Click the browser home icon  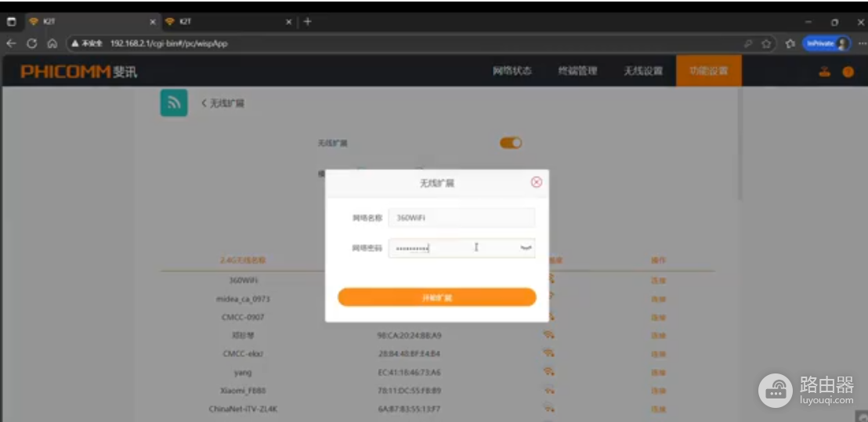(x=52, y=43)
